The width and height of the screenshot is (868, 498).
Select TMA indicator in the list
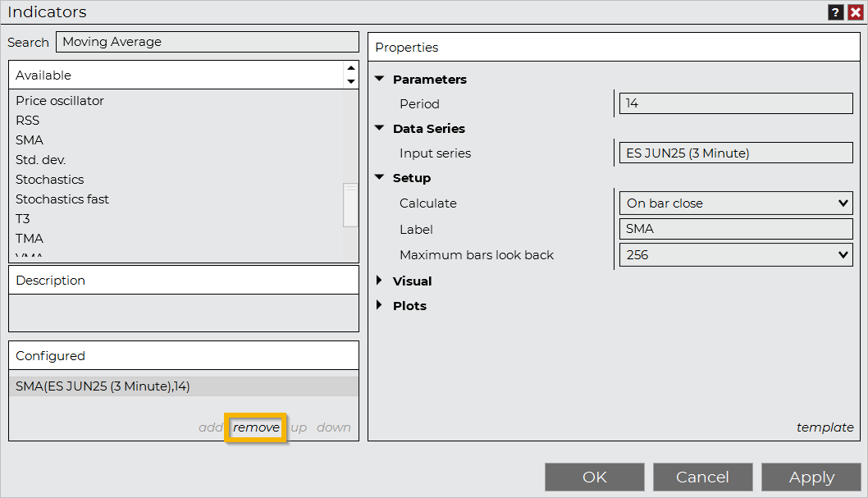(30, 239)
